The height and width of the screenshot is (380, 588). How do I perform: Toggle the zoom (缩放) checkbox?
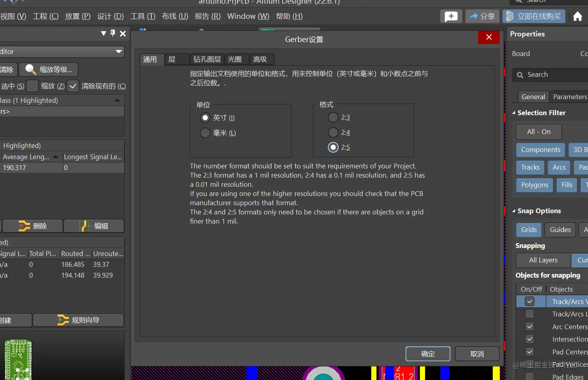pyautogui.click(x=32, y=86)
